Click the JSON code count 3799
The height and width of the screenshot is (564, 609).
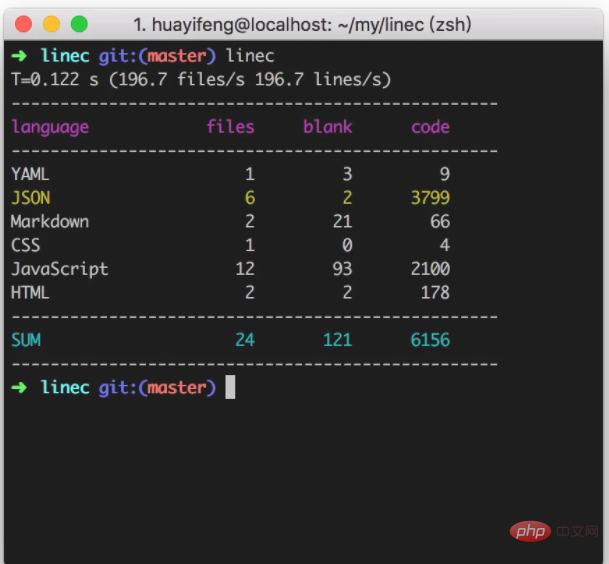pos(430,198)
